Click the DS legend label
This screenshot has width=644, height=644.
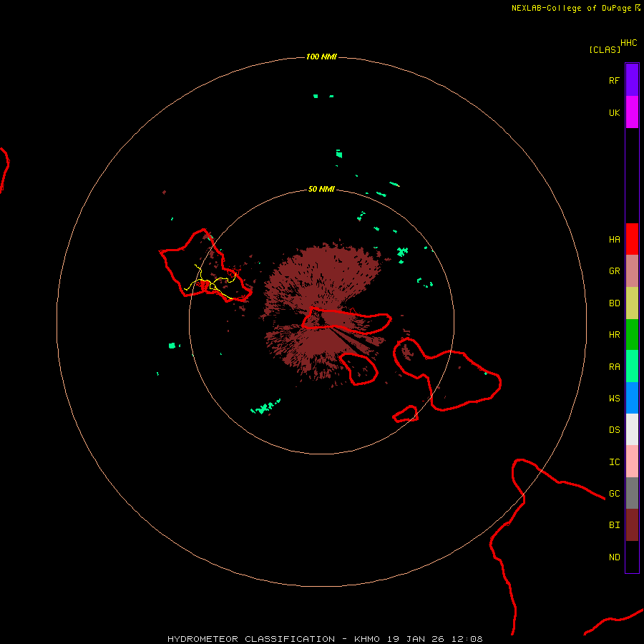(x=614, y=430)
